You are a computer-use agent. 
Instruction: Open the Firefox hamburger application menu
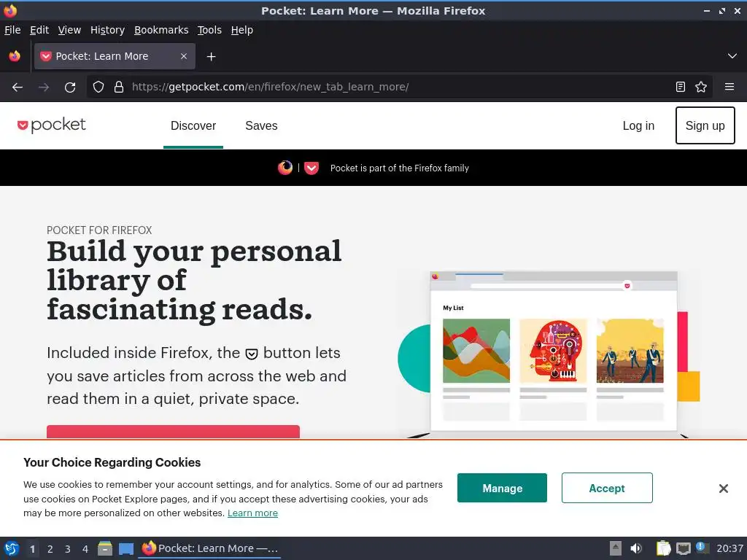tap(729, 87)
